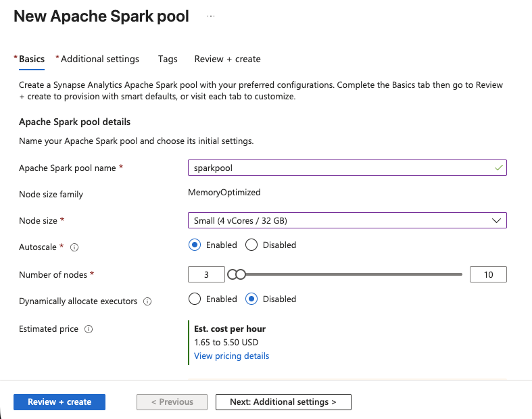This screenshot has width=532, height=419.
Task: Click the maximum nodes box showing 10
Action: [x=488, y=274]
